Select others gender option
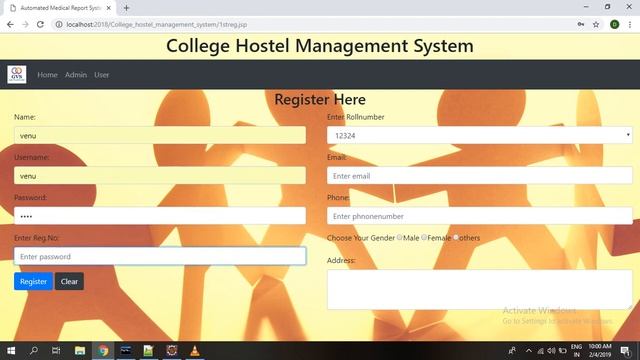This screenshot has width=640, height=360. pyautogui.click(x=456, y=237)
